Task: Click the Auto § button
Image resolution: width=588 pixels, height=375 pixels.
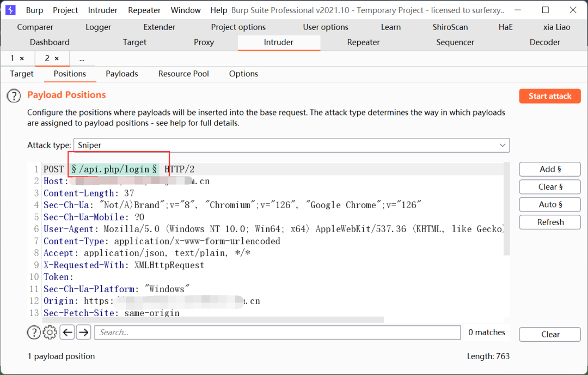Action: 550,204
